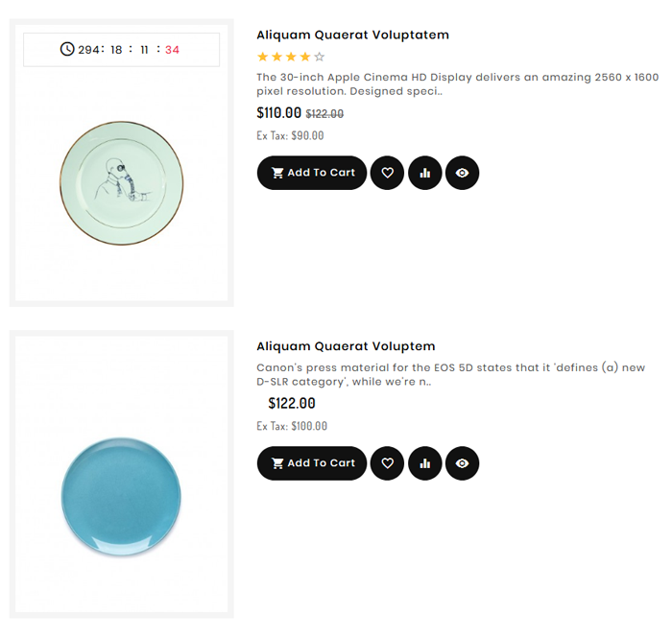Click compare chart icon for blue plate product
Image resolution: width=672 pixels, height=637 pixels.
[424, 463]
